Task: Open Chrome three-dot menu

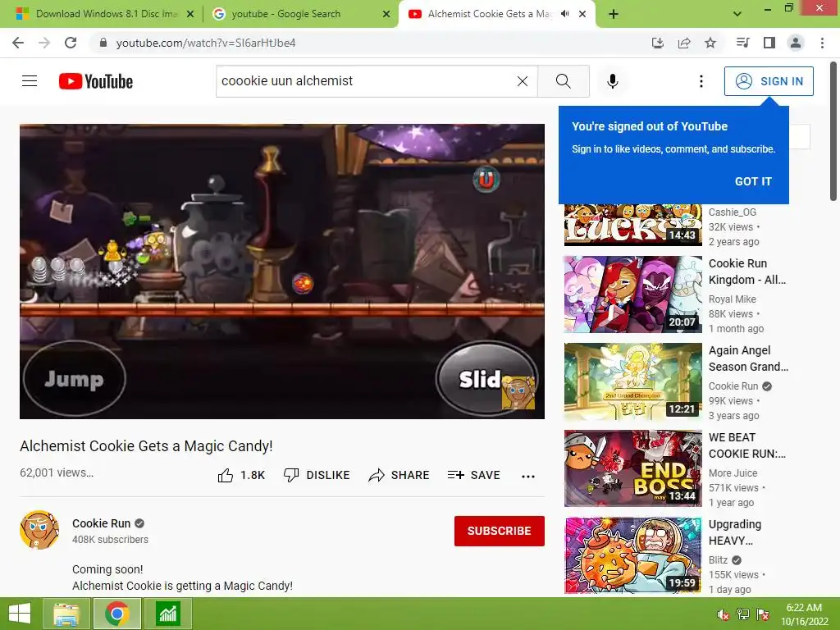Action: click(x=822, y=43)
